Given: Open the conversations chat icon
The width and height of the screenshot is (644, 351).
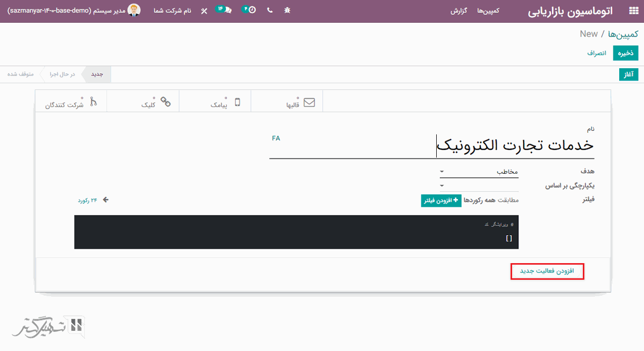Looking at the screenshot, I should pyautogui.click(x=224, y=10).
